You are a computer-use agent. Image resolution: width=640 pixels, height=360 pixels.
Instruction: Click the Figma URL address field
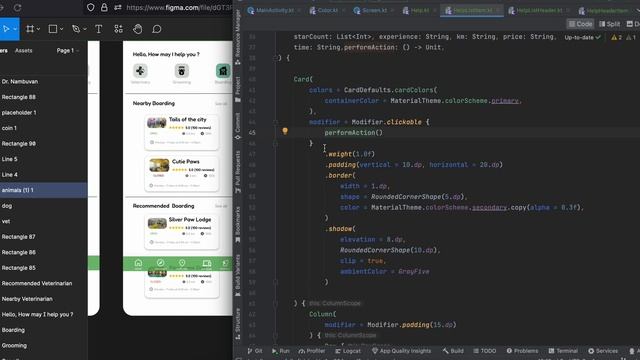tap(179, 7)
